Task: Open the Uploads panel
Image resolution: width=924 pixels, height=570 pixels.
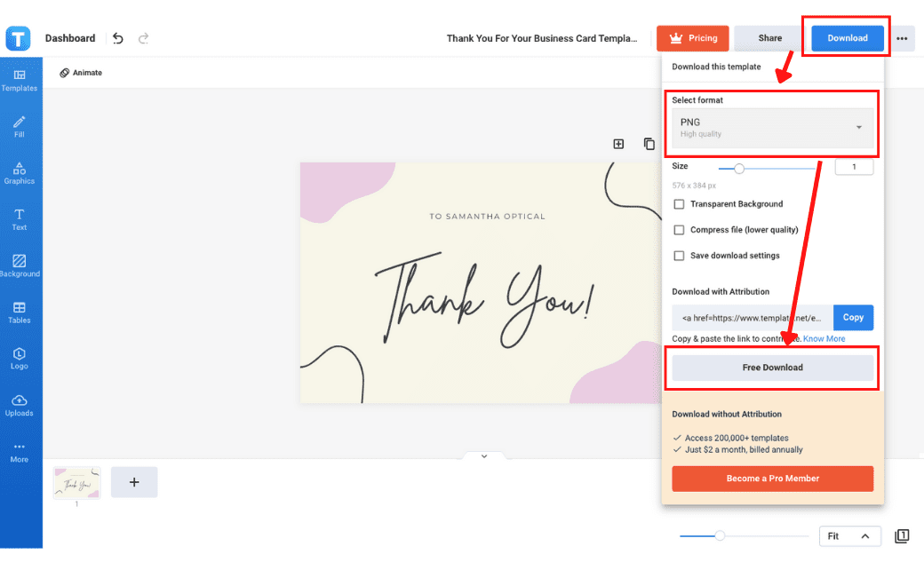Action: pyautogui.click(x=19, y=405)
